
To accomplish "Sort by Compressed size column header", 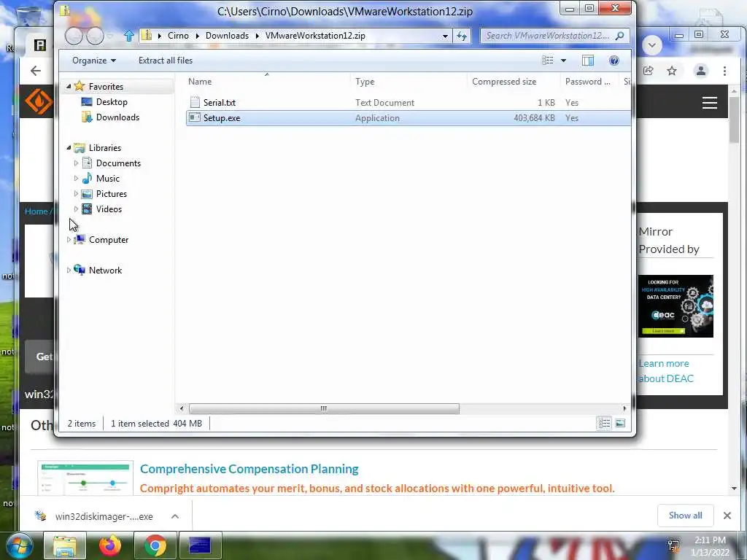I will [x=504, y=82].
